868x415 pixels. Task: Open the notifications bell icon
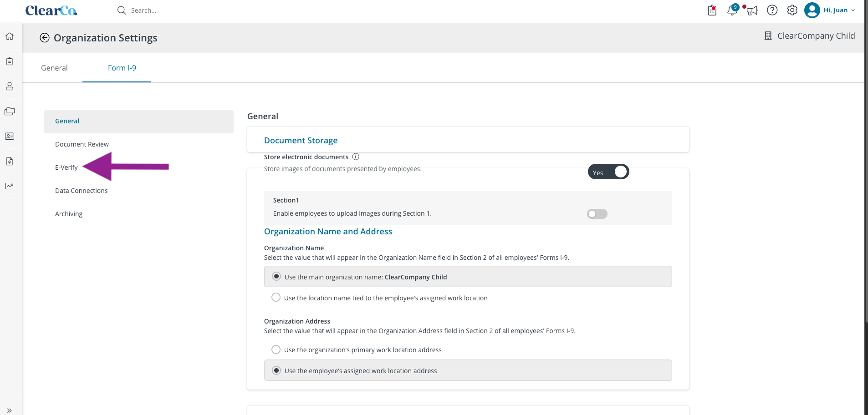click(732, 10)
